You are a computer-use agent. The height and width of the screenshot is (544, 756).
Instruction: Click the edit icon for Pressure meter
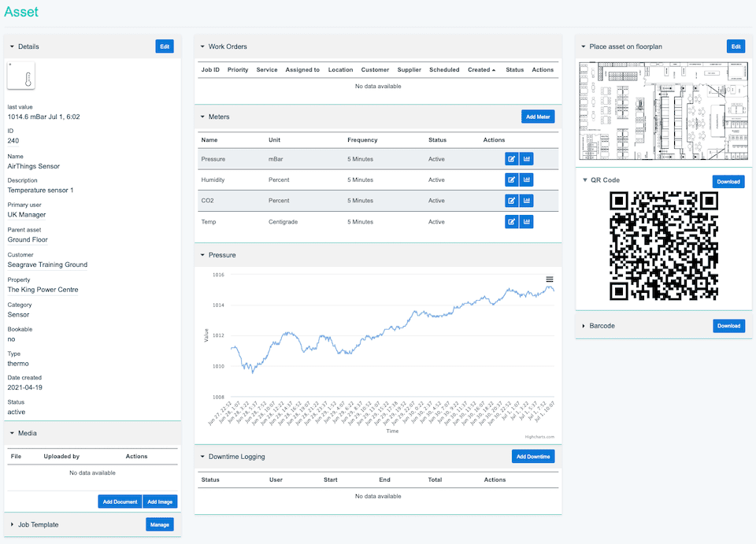coord(512,159)
